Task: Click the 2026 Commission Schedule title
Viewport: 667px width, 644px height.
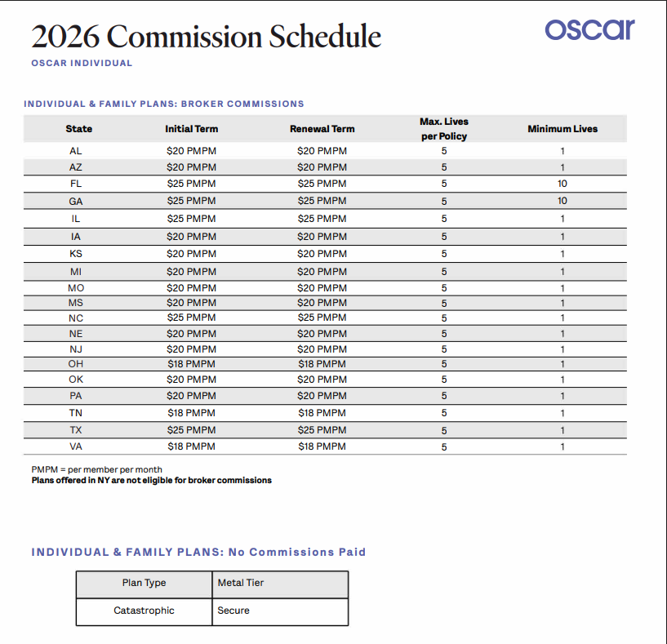Action: pyautogui.click(x=206, y=36)
